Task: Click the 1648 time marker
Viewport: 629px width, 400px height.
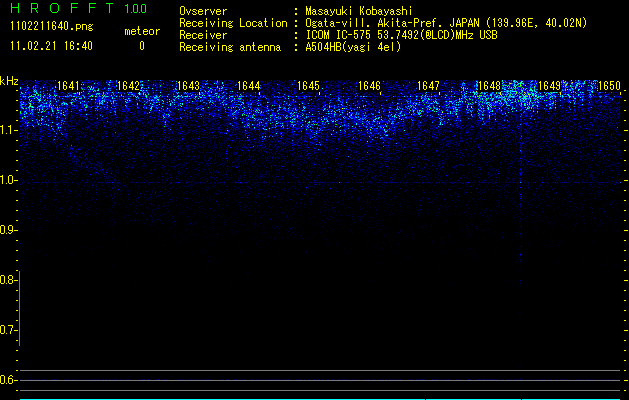Action: (489, 86)
